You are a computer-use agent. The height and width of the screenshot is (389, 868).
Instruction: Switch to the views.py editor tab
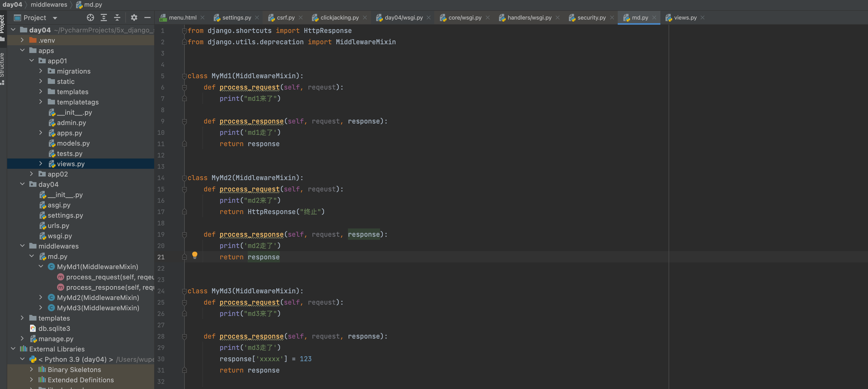685,17
